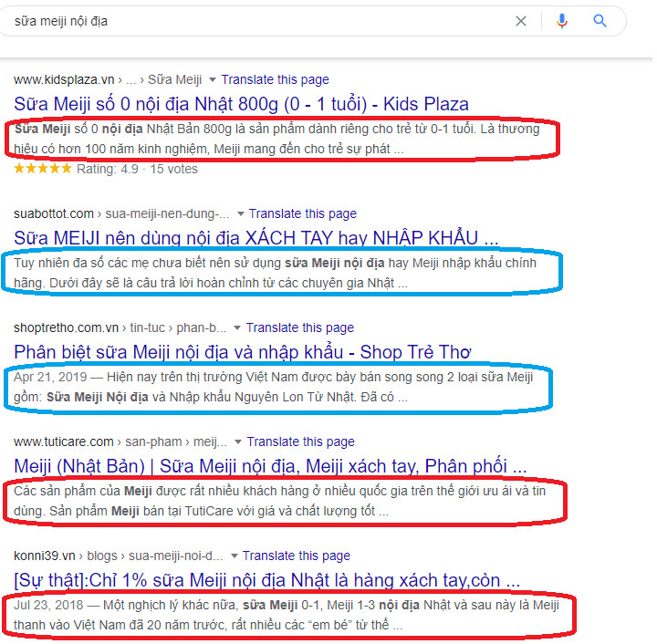The width and height of the screenshot is (657, 644).
Task: Click the snippet starting 'Các sản phẩm của Meiji'
Action: pos(279,501)
